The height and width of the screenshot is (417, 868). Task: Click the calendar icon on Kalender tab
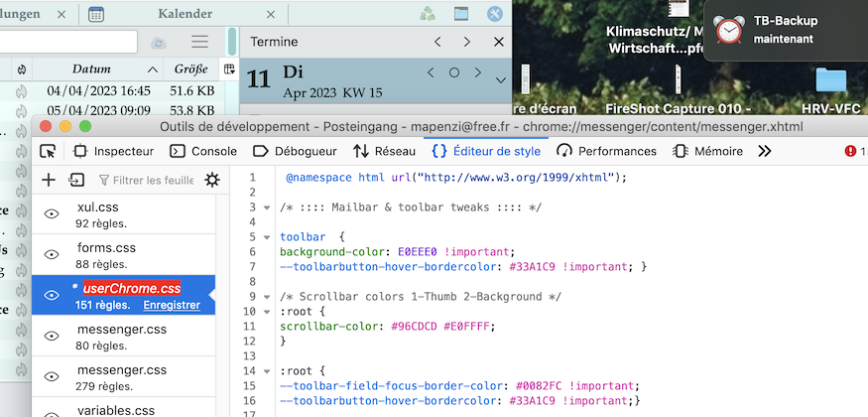[x=96, y=14]
